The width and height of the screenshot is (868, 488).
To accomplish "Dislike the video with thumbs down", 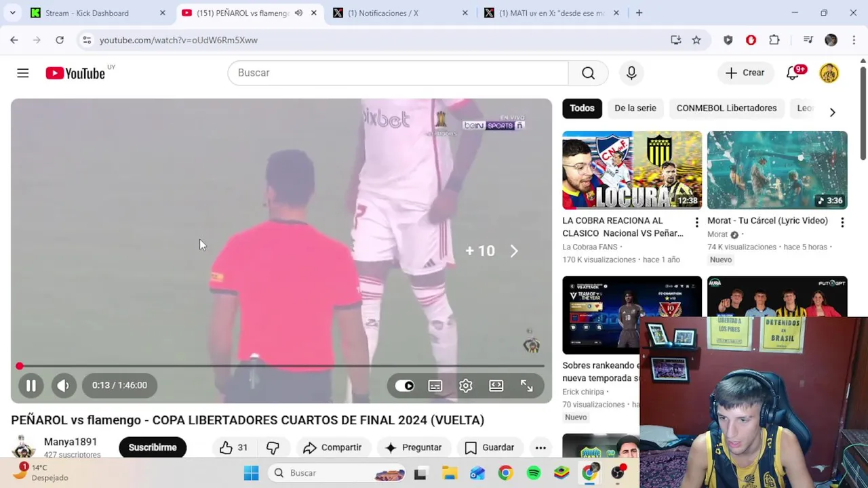I will coord(273,447).
